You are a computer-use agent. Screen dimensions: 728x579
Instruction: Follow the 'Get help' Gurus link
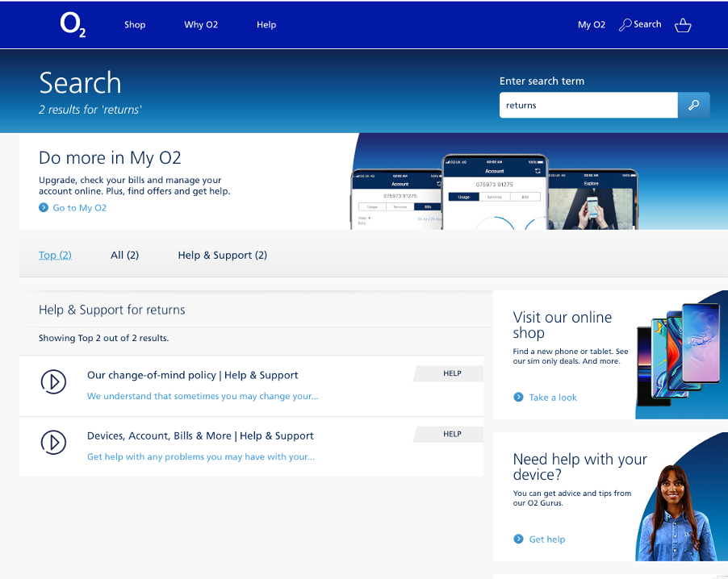pos(547,539)
